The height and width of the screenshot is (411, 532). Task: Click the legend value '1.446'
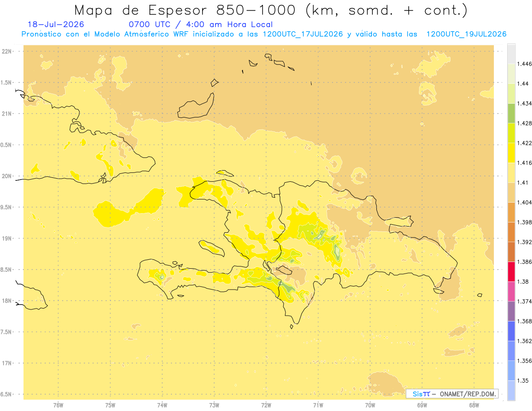[524, 64]
